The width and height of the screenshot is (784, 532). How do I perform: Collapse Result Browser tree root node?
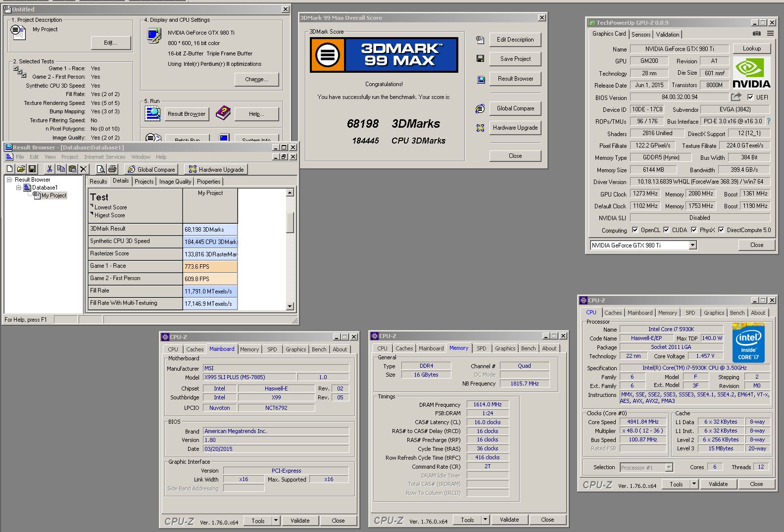pos(9,180)
